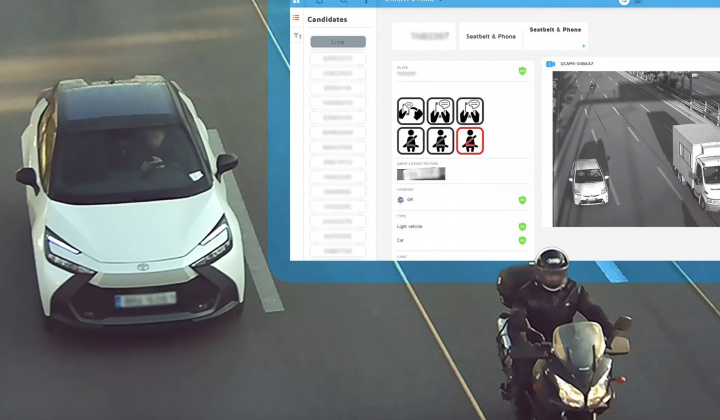Screen dimensions: 720x420
Task: Open the ANPR cutout plate picture
Action: coord(421,174)
